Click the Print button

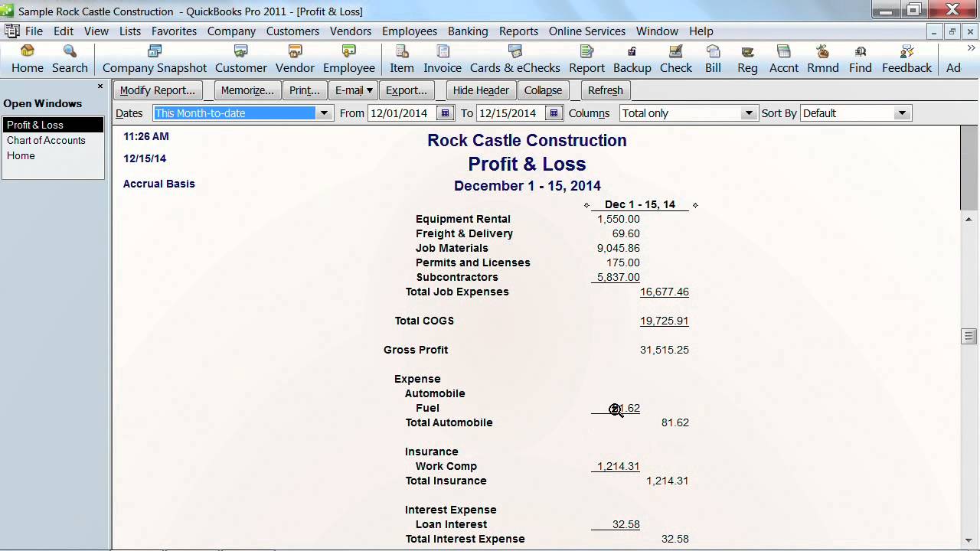(x=305, y=90)
